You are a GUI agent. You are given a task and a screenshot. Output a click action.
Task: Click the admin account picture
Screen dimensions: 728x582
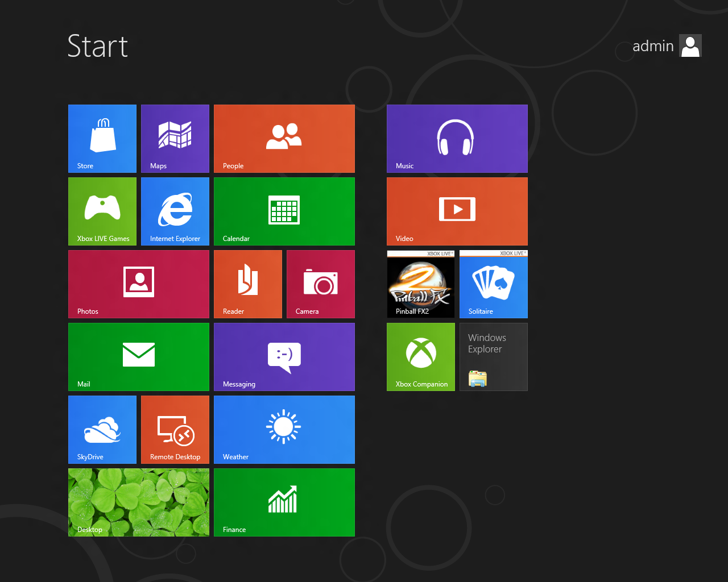tap(690, 45)
